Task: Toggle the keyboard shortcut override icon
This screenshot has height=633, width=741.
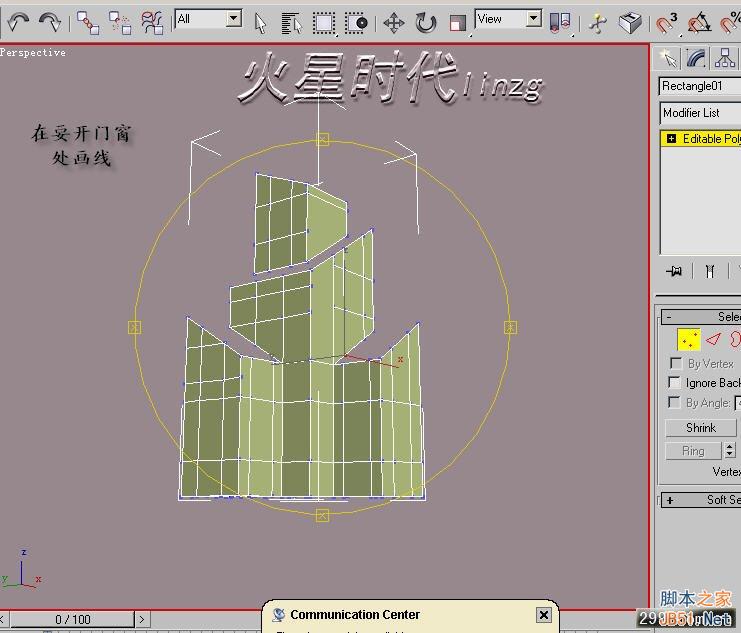Action: coord(630,23)
